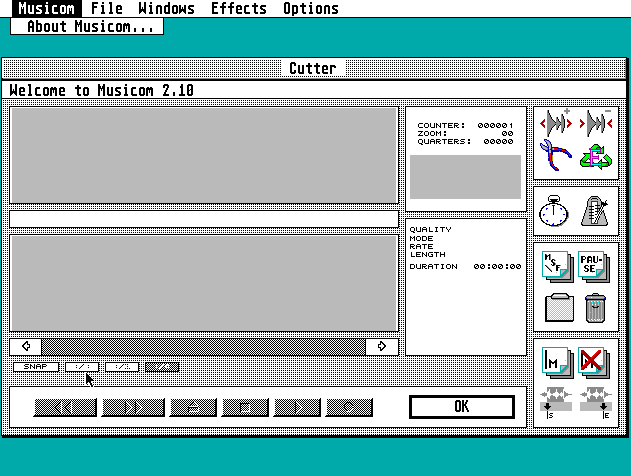The height and width of the screenshot is (476, 631).
Task: Click the set start S waveform icon
Action: tap(556, 403)
